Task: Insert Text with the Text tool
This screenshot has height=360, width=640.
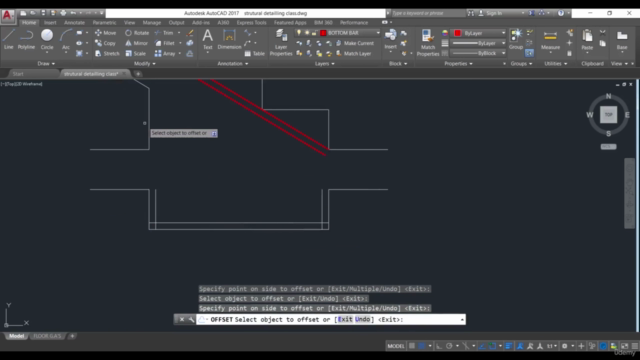Action: pos(208,40)
